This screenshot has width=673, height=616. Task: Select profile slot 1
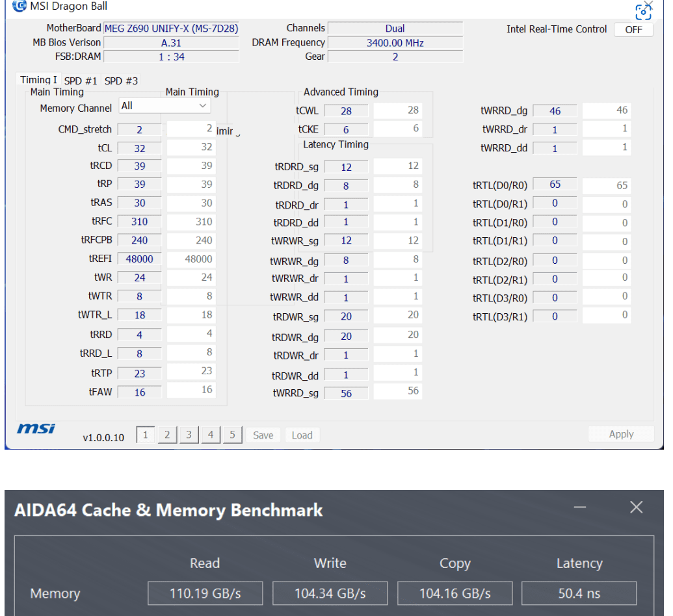coord(145,435)
